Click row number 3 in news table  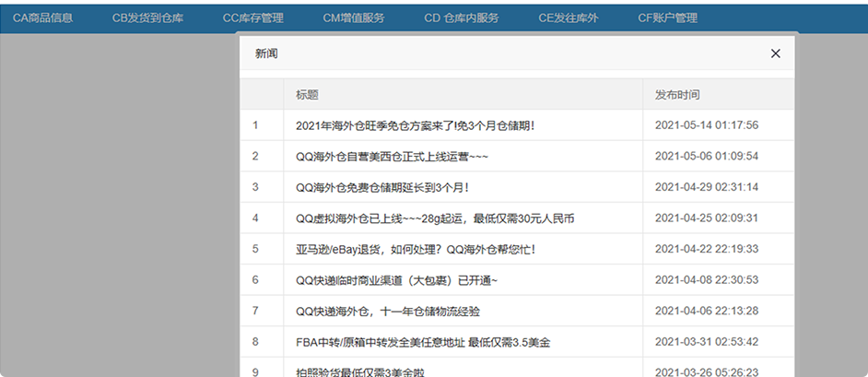tap(255, 187)
